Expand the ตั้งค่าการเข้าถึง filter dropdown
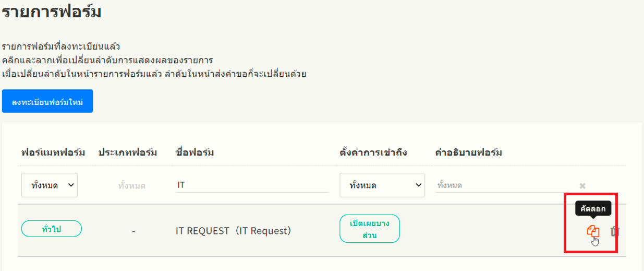The image size is (644, 271). point(382,185)
